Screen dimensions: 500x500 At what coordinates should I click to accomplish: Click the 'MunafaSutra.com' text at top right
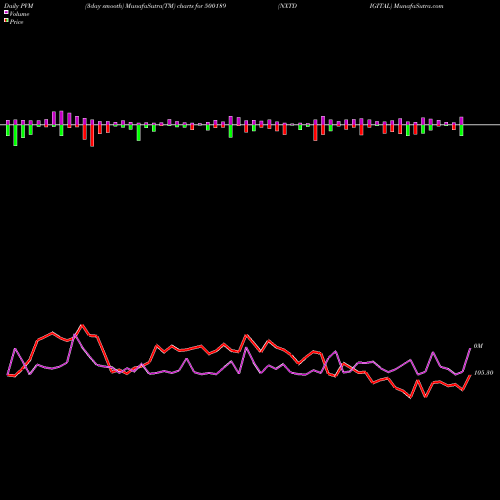418,6
